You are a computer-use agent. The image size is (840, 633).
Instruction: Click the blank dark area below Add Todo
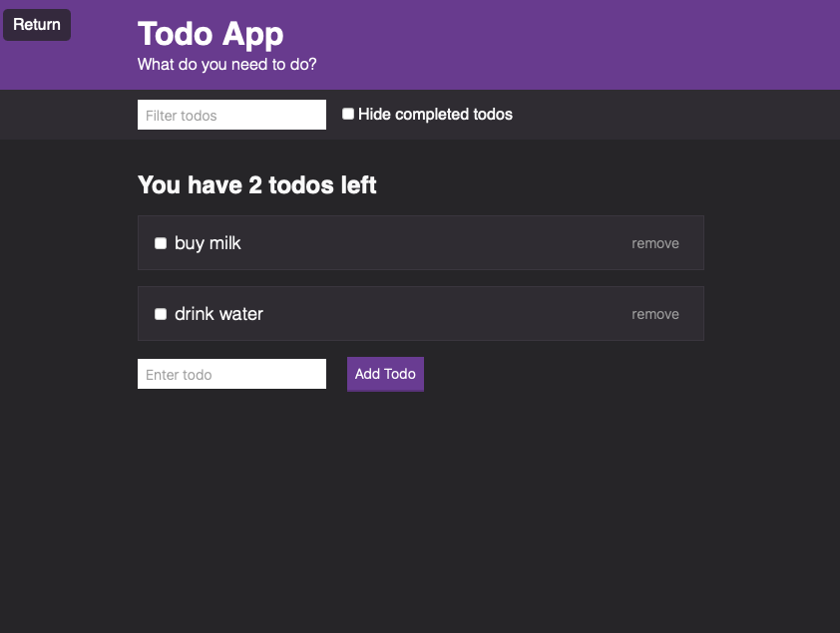(420, 508)
